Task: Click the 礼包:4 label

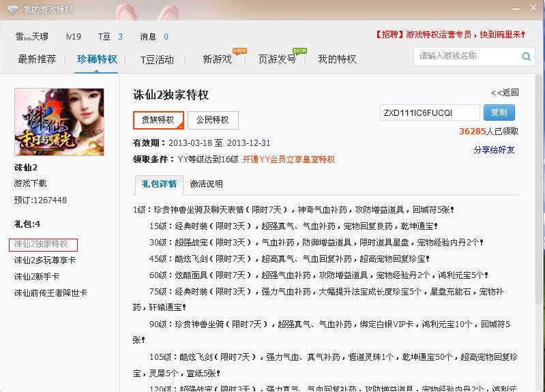Action: click(x=27, y=224)
